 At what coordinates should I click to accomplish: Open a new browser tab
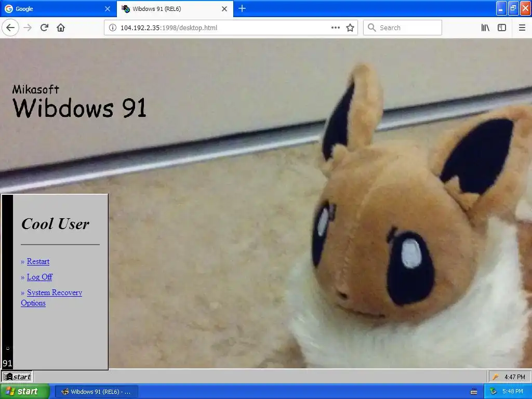point(242,8)
